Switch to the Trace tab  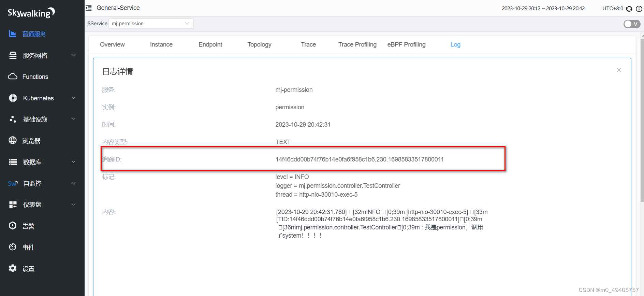point(308,45)
